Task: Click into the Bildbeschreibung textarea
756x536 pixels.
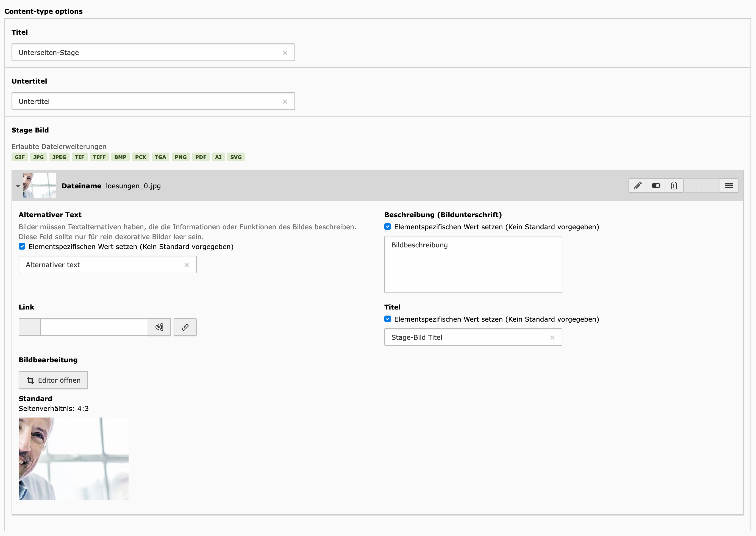Action: coord(473,264)
